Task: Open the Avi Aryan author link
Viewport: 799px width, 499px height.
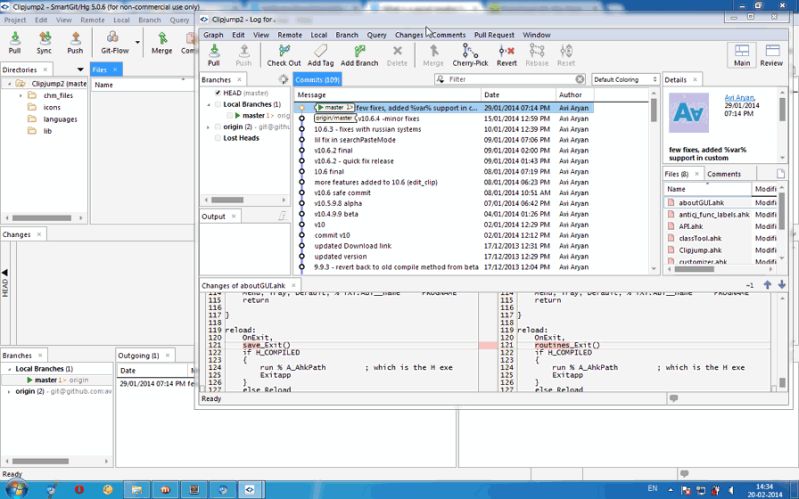Action: pyautogui.click(x=739, y=97)
